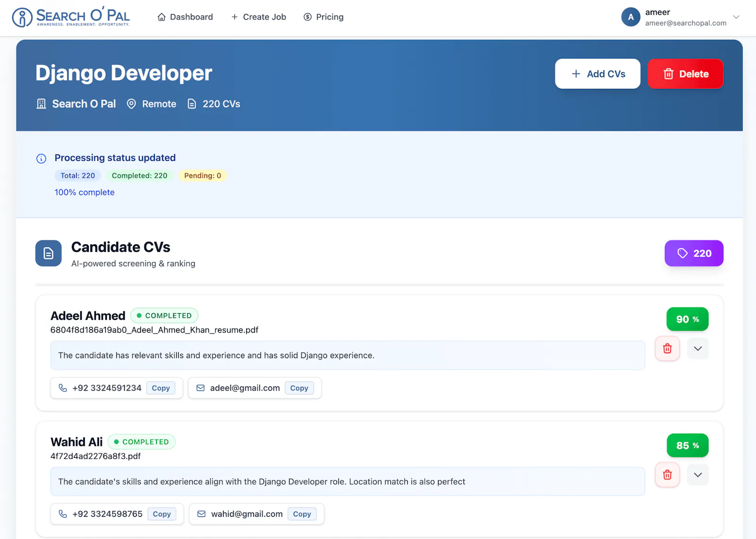Click the Total: 220 badge

click(77, 176)
